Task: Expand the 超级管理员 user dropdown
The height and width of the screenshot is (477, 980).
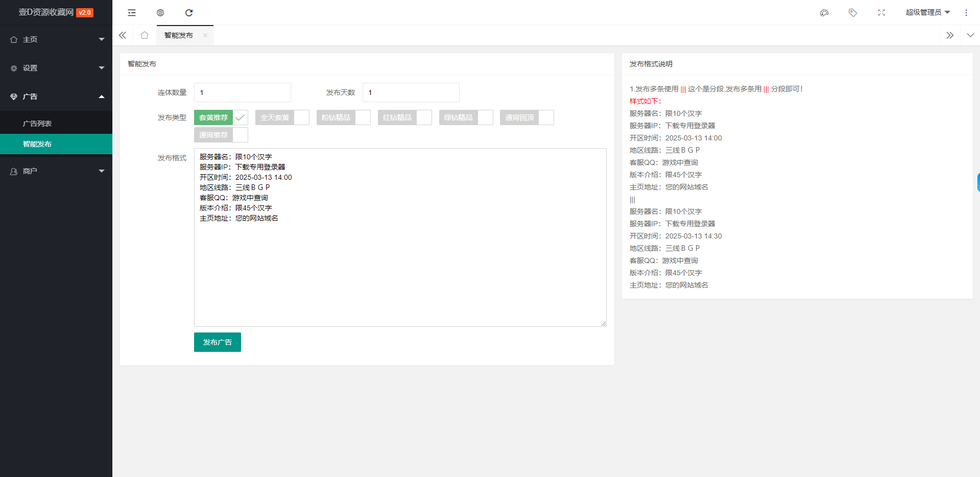Action: pyautogui.click(x=927, y=12)
